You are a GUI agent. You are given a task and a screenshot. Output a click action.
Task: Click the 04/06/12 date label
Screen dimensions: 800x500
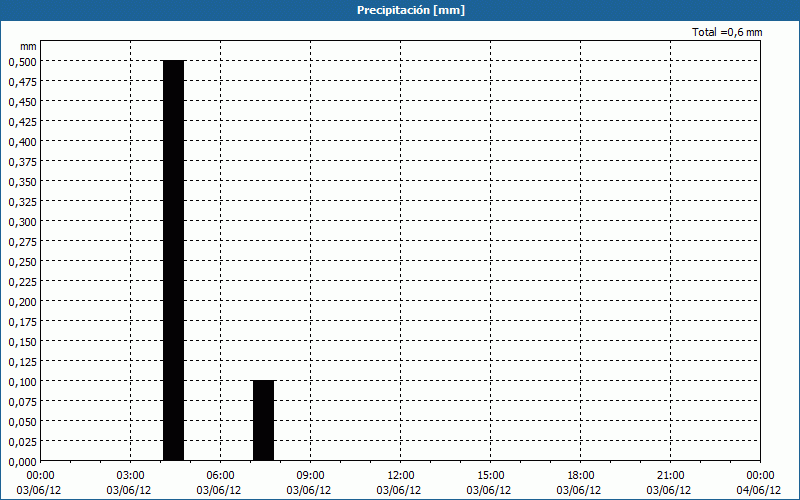tap(759, 490)
